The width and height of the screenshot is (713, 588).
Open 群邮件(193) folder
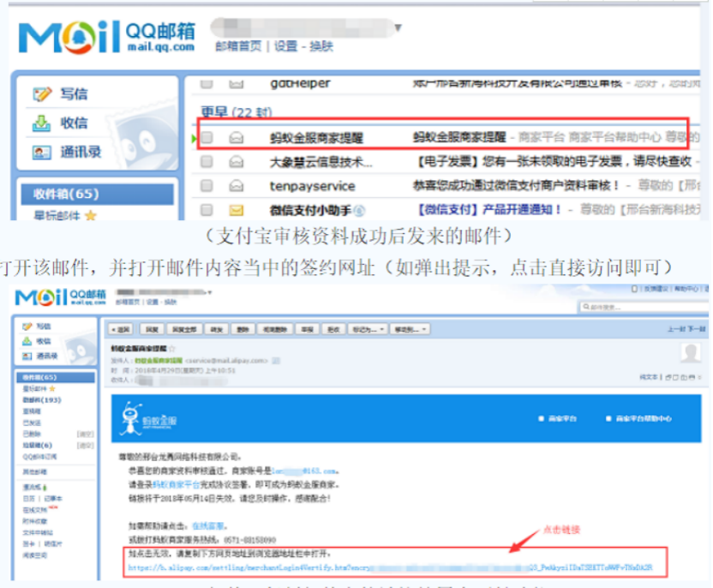[42, 400]
